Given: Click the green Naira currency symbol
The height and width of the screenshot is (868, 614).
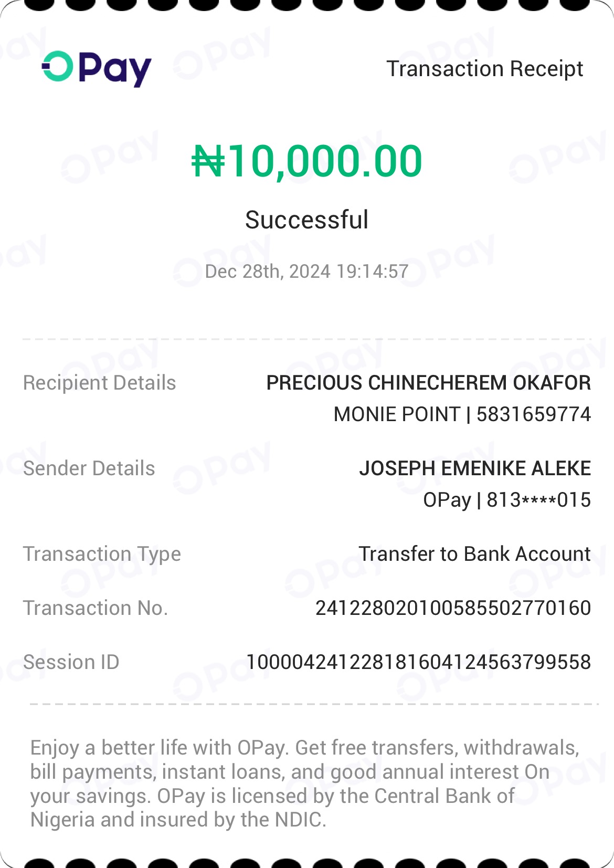Looking at the screenshot, I should 208,161.
